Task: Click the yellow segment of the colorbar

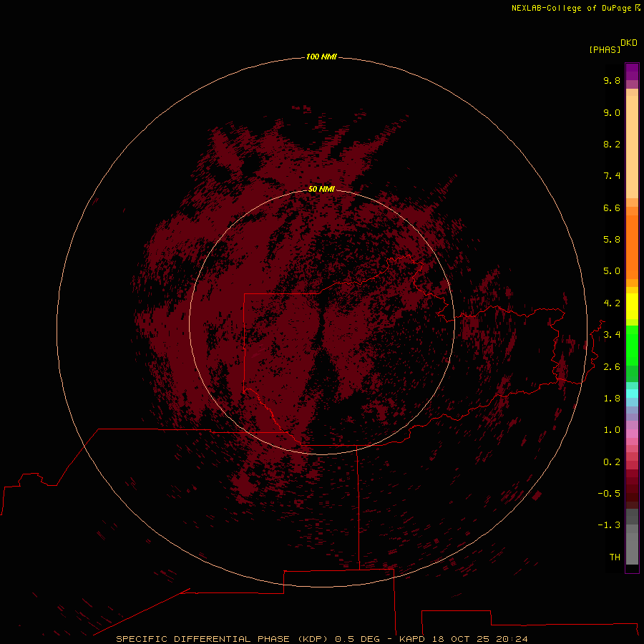Action: click(x=632, y=306)
